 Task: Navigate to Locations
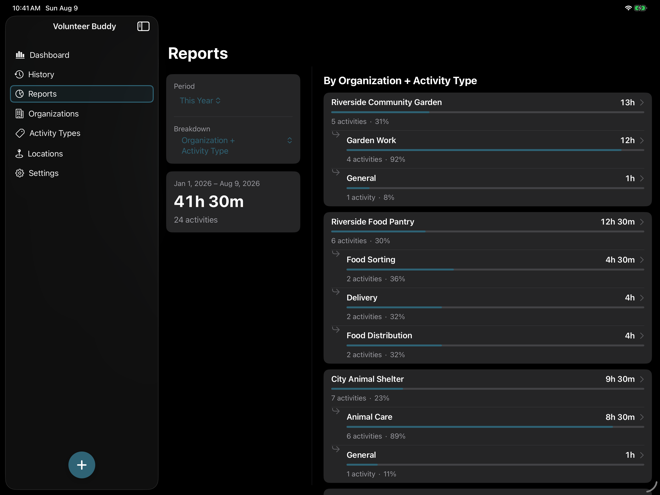pos(82,154)
